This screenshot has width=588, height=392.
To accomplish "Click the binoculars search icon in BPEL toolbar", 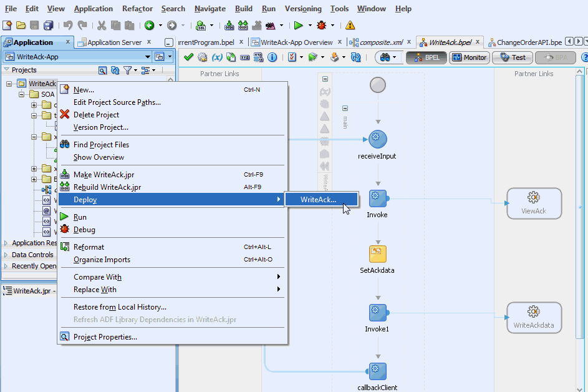I will [385, 57].
